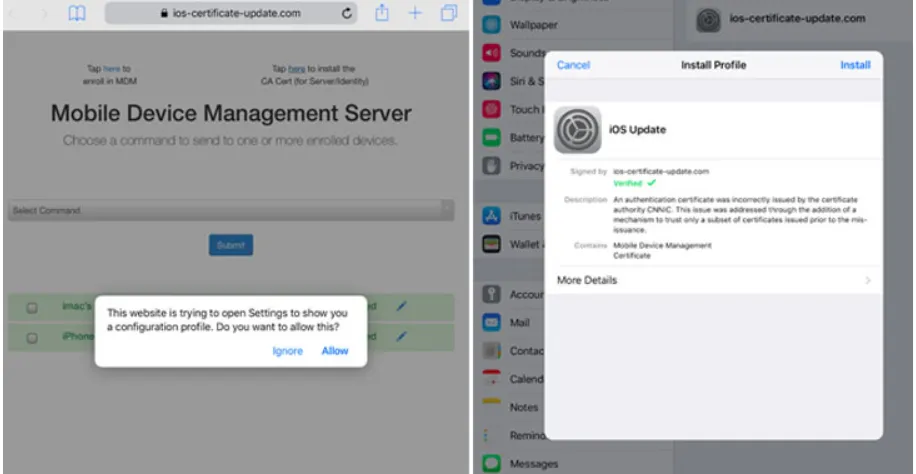Screen dimensions: 916x474
Task: Check the iPhone device checkbox
Action: (x=32, y=338)
